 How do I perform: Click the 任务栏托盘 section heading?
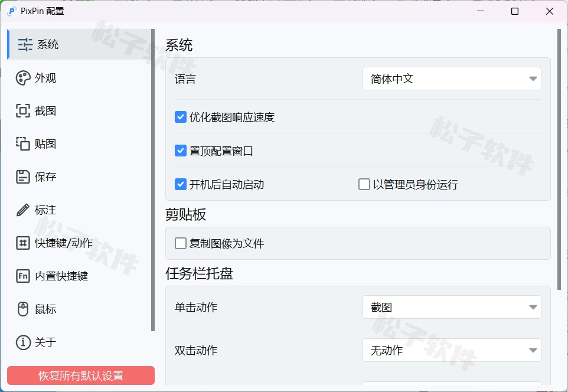click(199, 273)
